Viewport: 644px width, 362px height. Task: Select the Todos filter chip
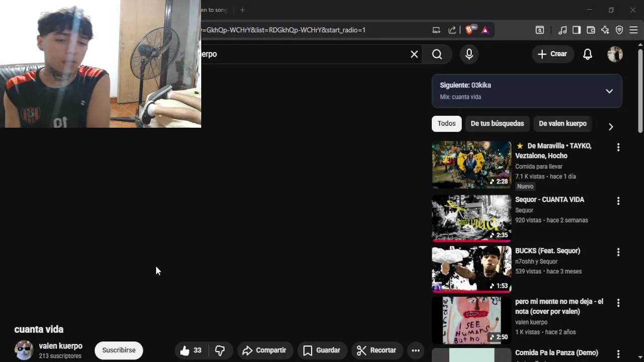click(x=446, y=124)
